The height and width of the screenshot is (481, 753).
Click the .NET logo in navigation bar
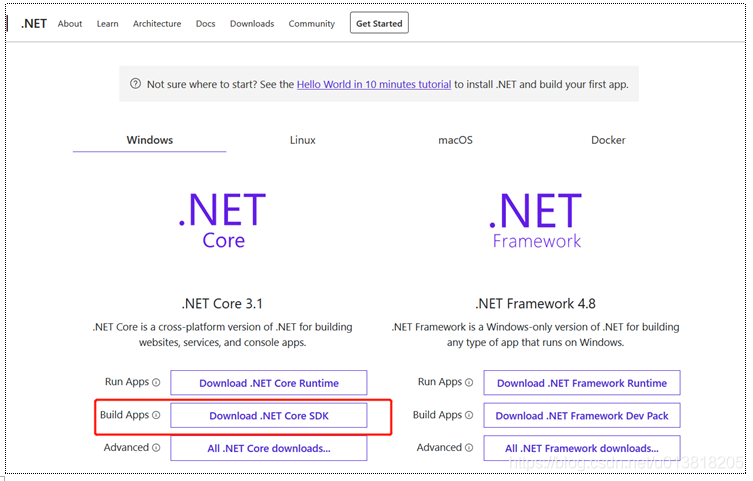[34, 24]
